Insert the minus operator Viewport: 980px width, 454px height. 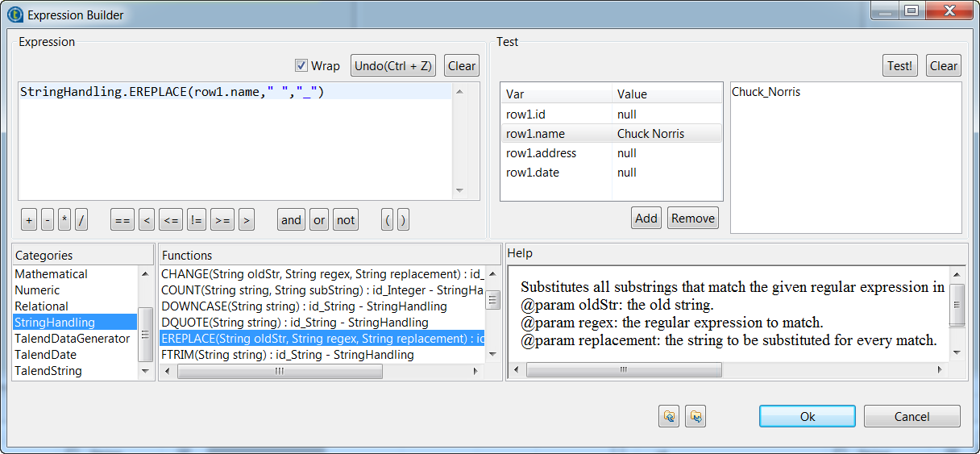coord(48,219)
